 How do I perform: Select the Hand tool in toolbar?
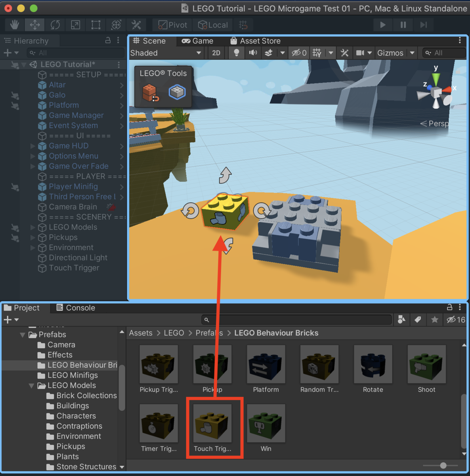pyautogui.click(x=15, y=25)
